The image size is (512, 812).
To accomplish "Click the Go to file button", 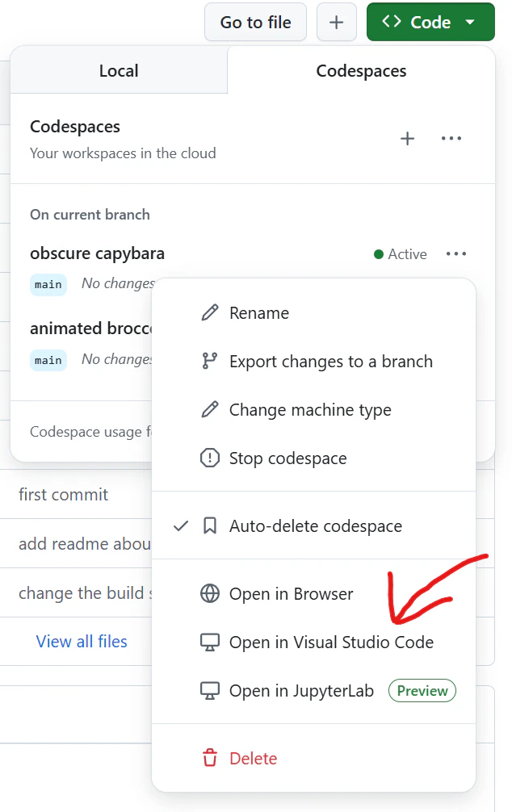I will 255,22.
